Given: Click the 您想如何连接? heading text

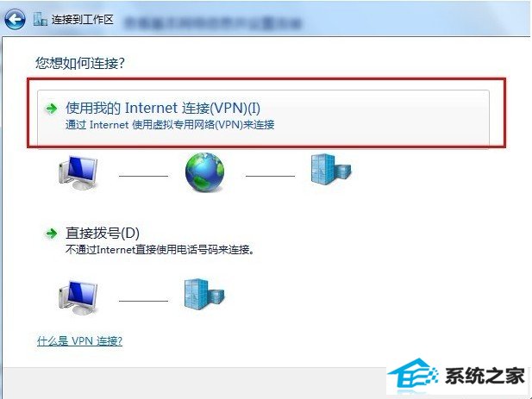Looking at the screenshot, I should coord(80,63).
